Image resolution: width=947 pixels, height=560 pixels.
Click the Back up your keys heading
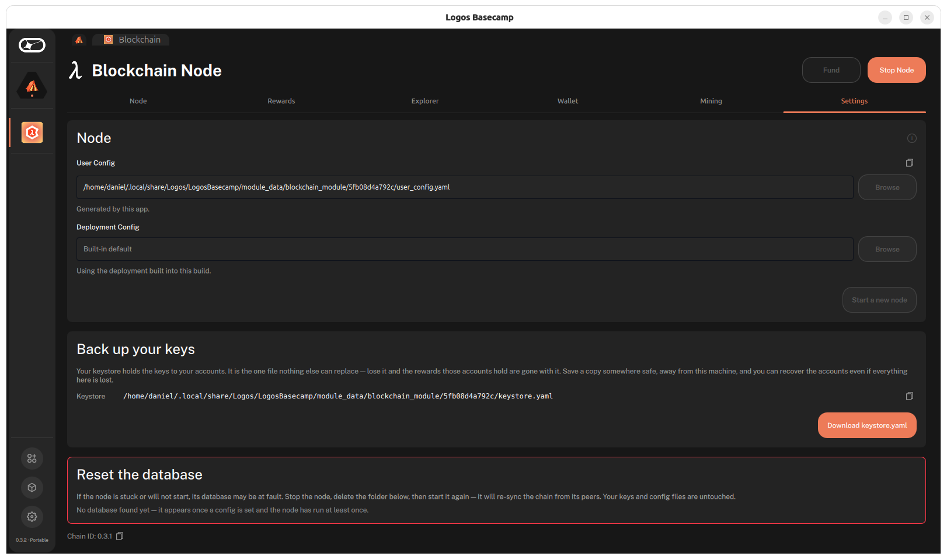(135, 349)
